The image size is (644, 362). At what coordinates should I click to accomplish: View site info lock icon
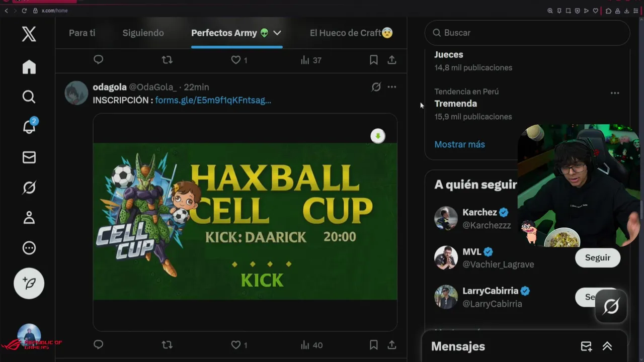[x=35, y=11]
